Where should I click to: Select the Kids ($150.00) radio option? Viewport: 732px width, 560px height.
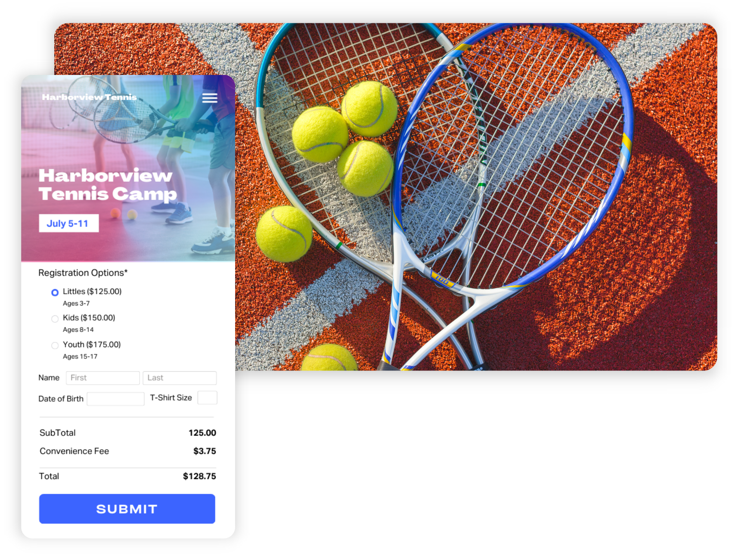(55, 319)
